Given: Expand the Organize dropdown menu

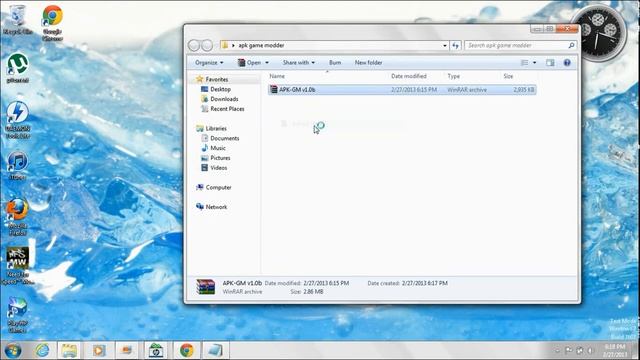Looking at the screenshot, I should [209, 62].
